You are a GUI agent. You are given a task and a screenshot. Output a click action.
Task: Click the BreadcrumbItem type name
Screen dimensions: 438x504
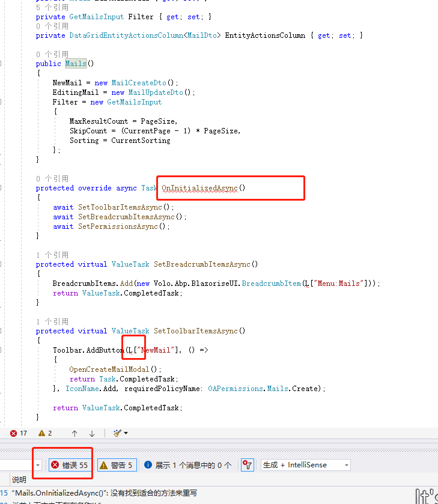(272, 284)
